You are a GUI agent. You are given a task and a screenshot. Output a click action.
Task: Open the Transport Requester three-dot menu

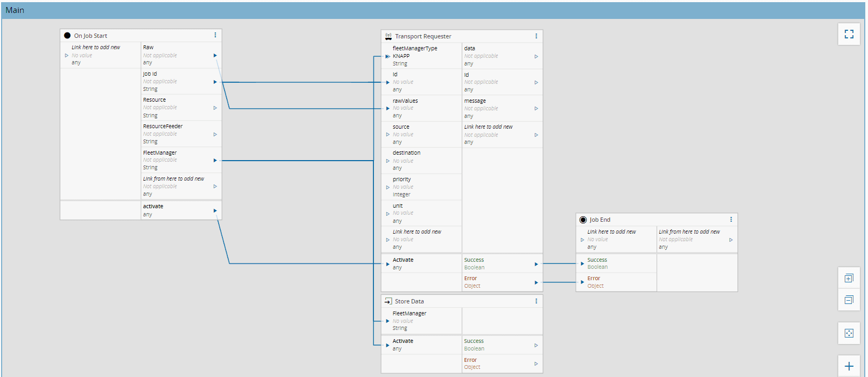(536, 36)
